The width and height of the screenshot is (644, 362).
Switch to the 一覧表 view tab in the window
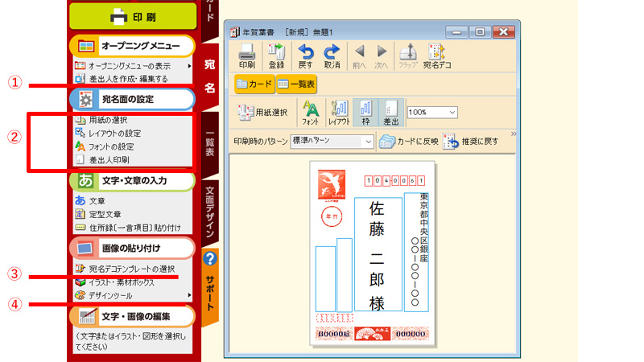[x=296, y=84]
